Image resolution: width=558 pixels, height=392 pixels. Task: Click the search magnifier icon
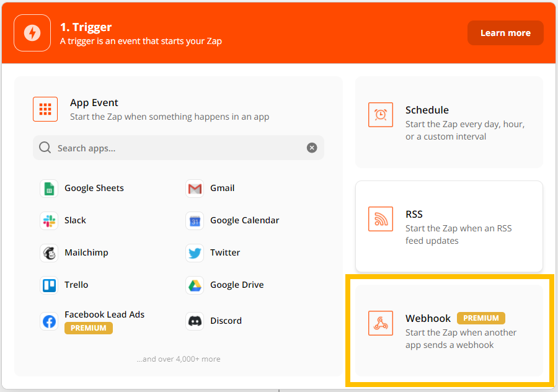[x=45, y=148]
